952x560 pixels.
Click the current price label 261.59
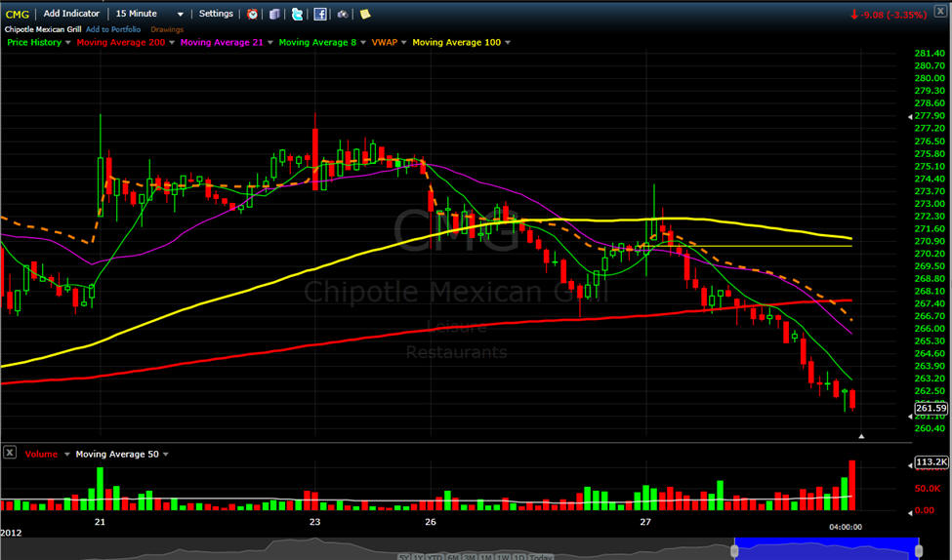[x=931, y=409]
